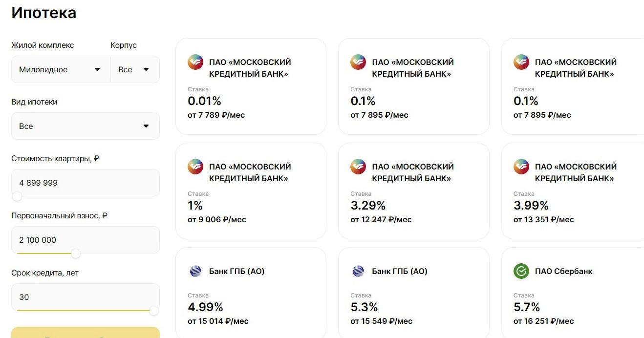
Task: Open the Вид ипотеки dropdown
Action: (86, 126)
